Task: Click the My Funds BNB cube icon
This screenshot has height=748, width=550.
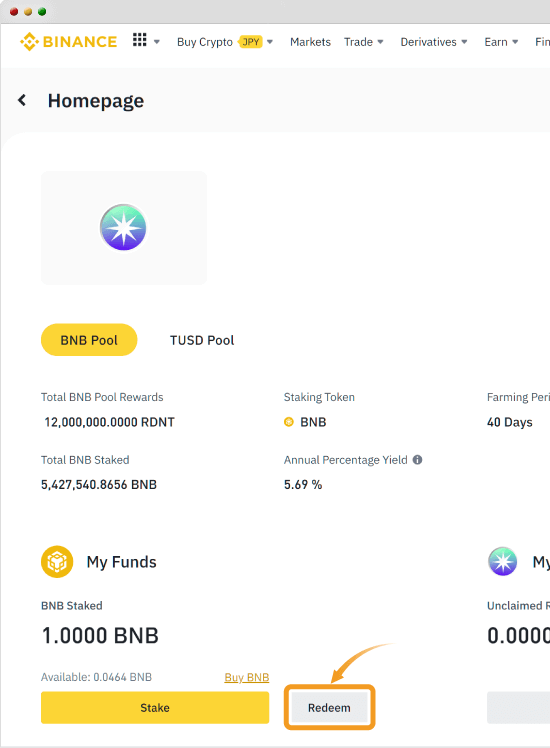Action: click(x=57, y=561)
